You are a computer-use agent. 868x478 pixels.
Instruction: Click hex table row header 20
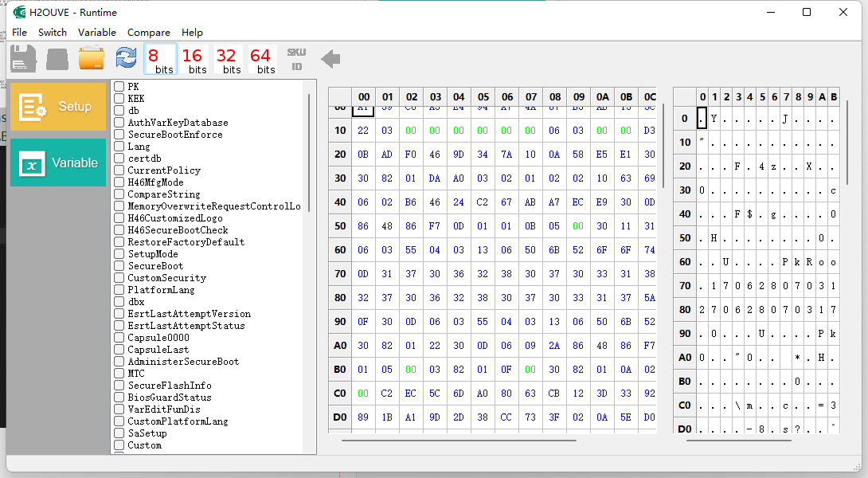340,155
